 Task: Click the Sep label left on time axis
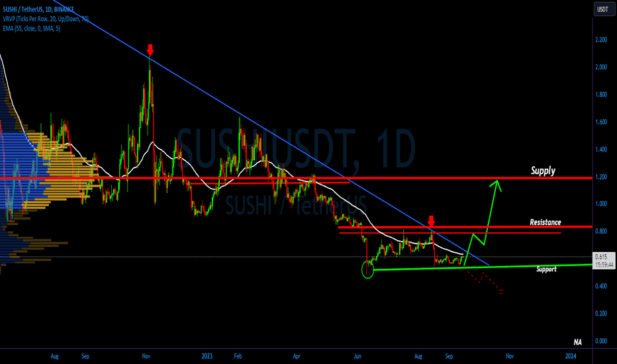point(85,356)
